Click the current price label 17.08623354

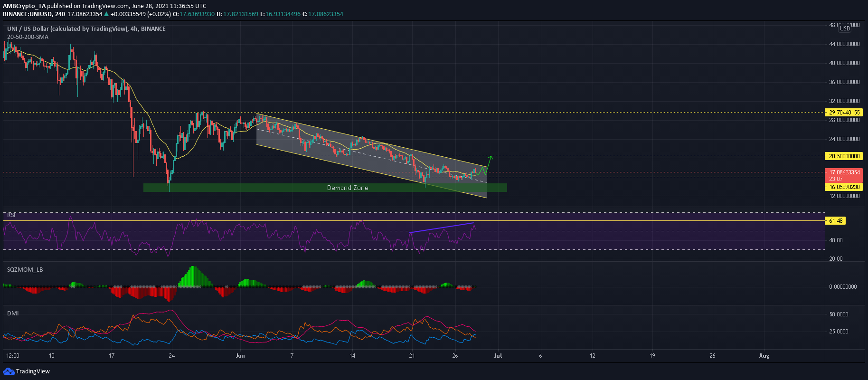(844, 172)
